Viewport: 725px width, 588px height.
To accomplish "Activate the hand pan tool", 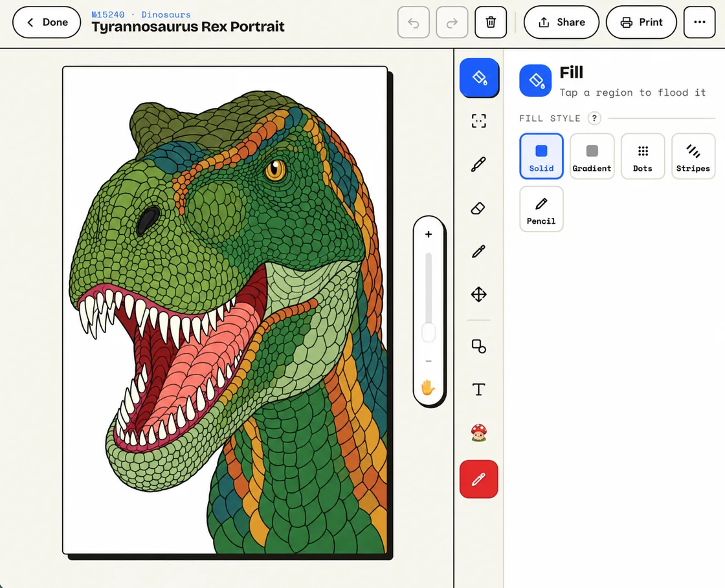I will [x=428, y=387].
